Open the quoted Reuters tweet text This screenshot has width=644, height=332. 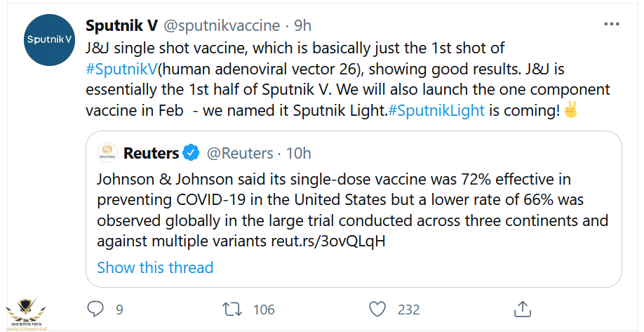pos(352,211)
